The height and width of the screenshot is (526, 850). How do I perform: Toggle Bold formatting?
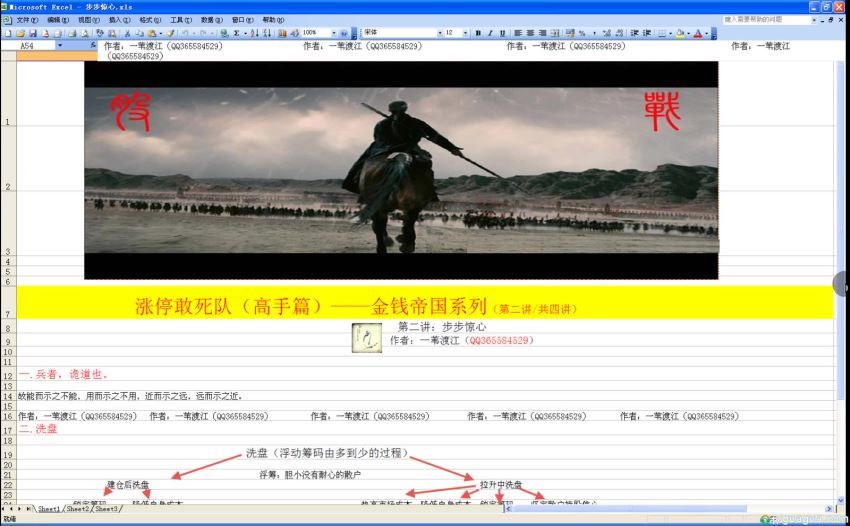478,33
